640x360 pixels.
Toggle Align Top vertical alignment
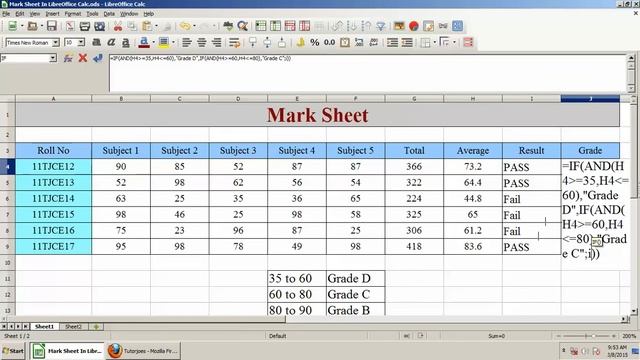click(253, 42)
